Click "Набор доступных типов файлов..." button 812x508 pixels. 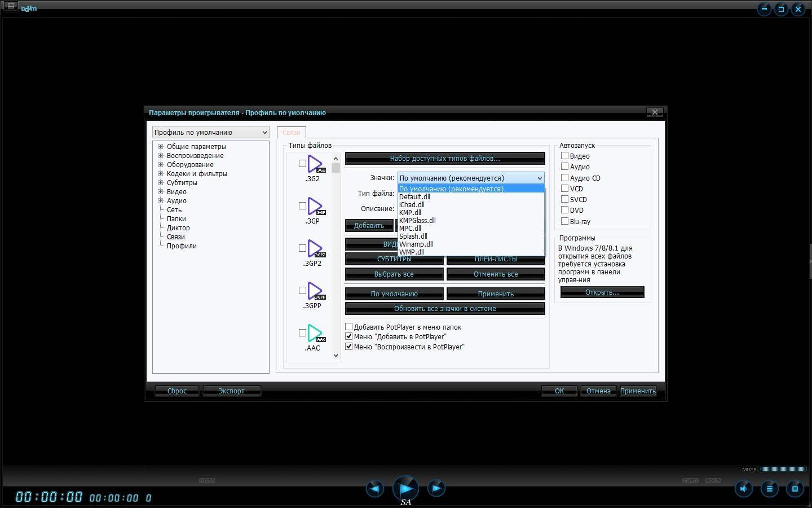445,159
